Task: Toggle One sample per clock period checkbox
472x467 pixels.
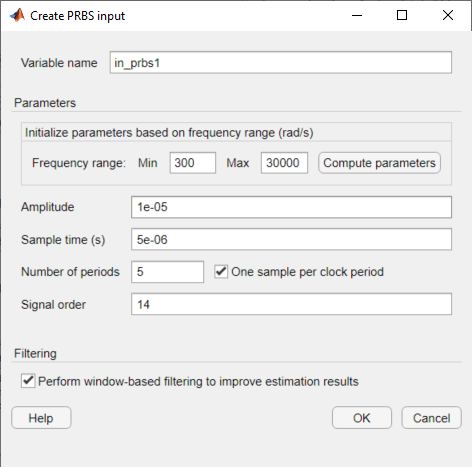Action: click(221, 272)
